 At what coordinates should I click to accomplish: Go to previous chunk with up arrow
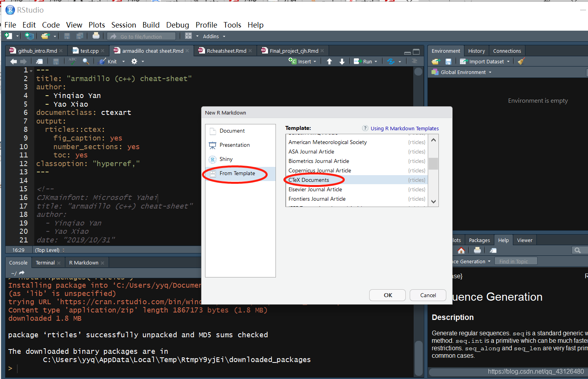click(329, 61)
